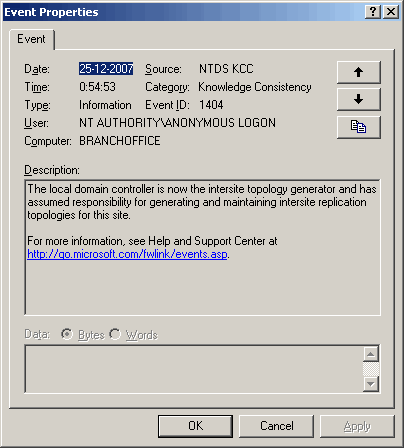Open the go.microsoft.com events link
The width and height of the screenshot is (404, 448).
(x=127, y=254)
